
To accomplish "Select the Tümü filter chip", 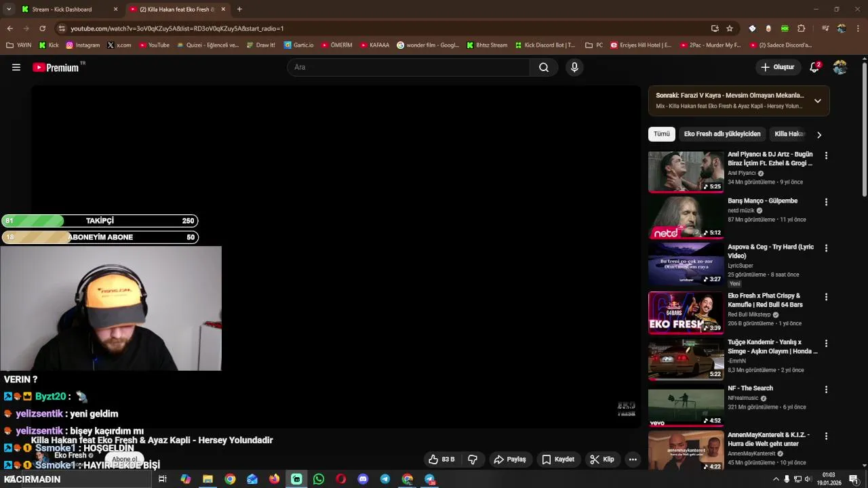I will 661,134.
